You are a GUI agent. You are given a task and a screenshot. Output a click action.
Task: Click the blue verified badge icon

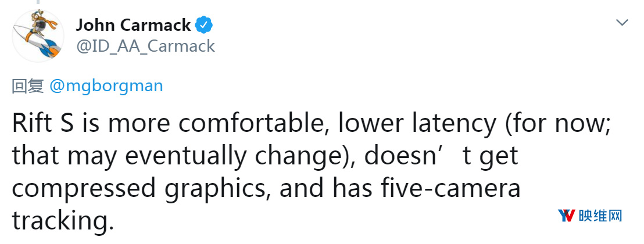(204, 25)
